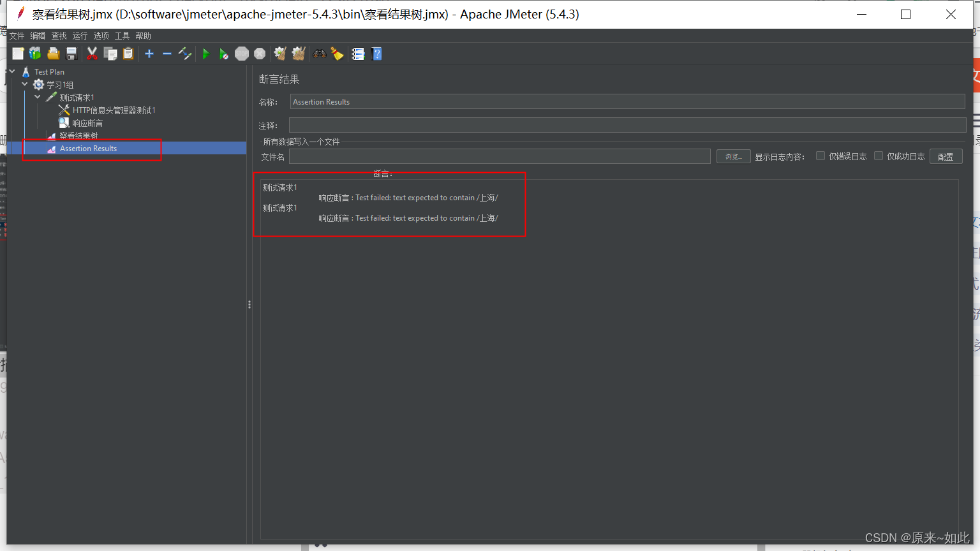980x551 pixels.
Task: Select Assertion Results tree item
Action: pyautogui.click(x=88, y=149)
